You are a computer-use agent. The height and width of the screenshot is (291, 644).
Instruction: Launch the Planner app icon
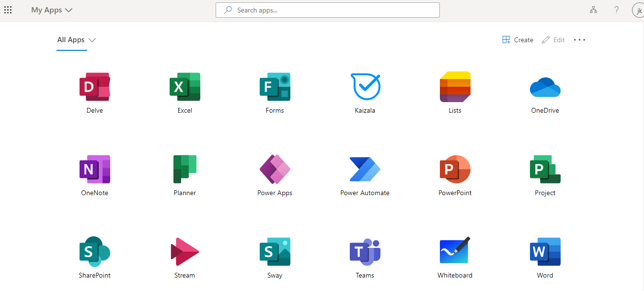pos(184,170)
